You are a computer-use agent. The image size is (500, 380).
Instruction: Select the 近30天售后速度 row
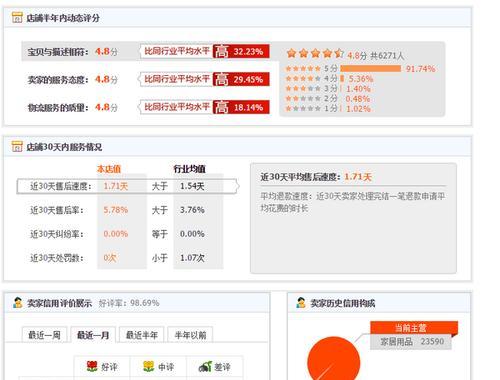(x=128, y=186)
